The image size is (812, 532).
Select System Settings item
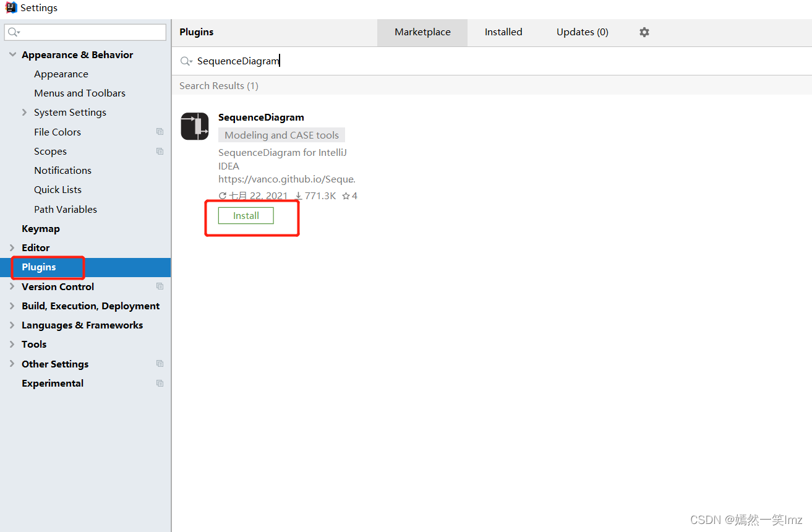coord(70,112)
